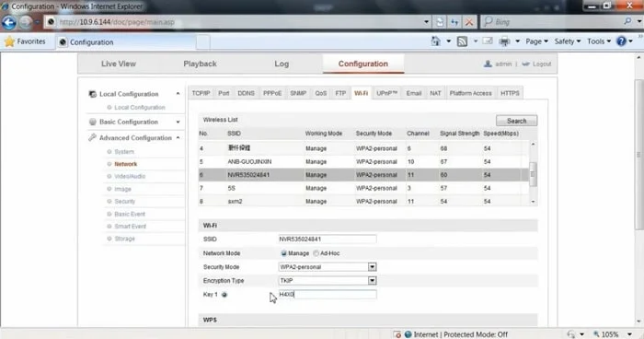Click the Home icon in command bar
Viewport: 644px width, 339px height.
click(x=435, y=41)
